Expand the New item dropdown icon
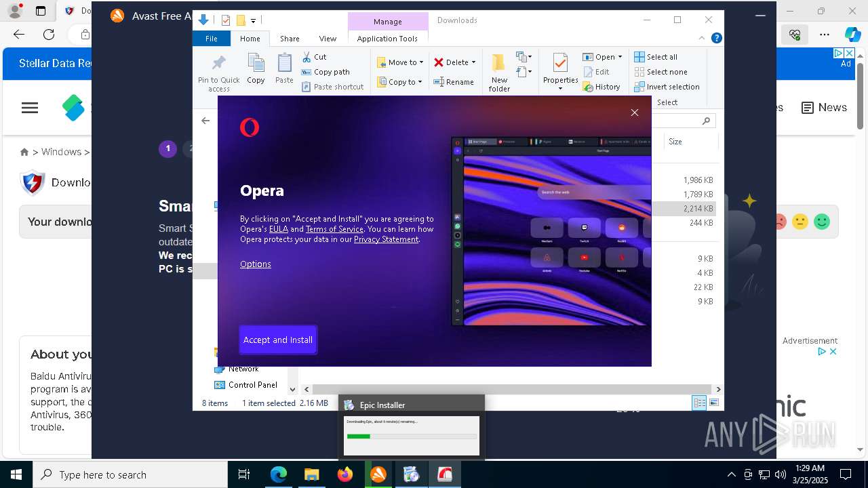Screen dimensions: 868x488 (524, 57)
